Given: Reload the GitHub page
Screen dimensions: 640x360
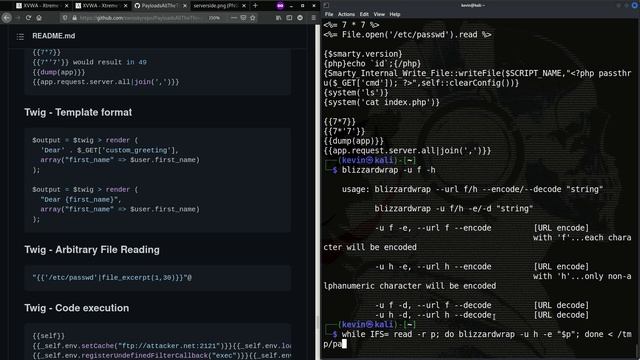Looking at the screenshot, I should coord(28,18).
